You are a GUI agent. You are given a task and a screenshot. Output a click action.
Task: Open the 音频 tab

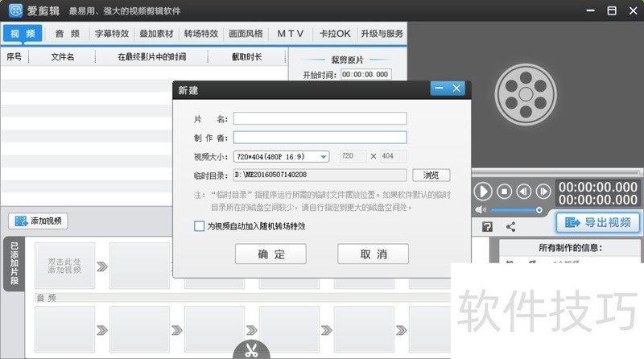click(x=68, y=34)
